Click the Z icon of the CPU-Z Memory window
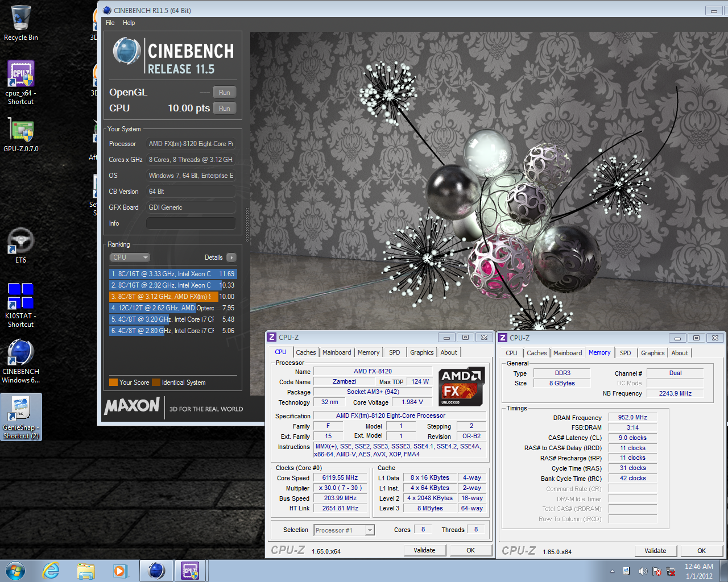 [503, 338]
